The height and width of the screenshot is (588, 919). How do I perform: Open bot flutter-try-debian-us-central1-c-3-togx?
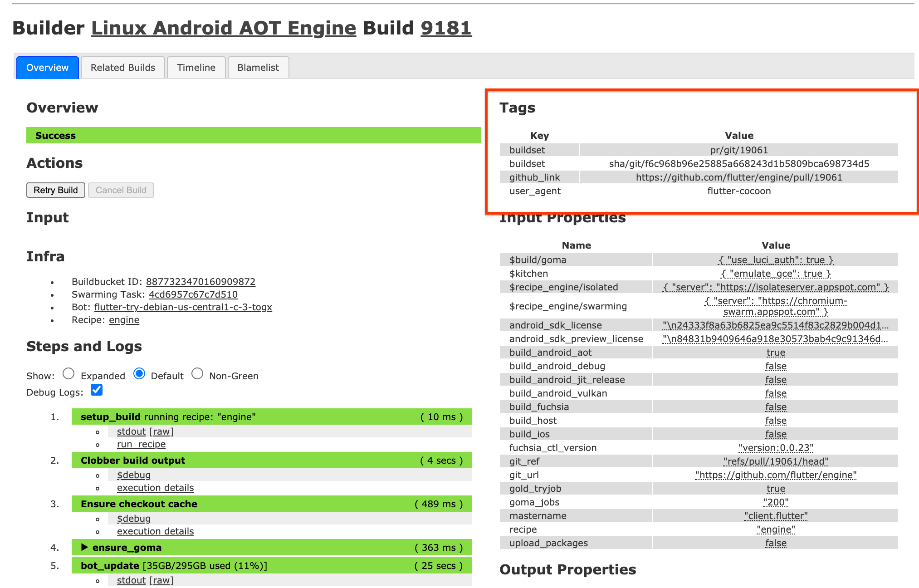(183, 307)
